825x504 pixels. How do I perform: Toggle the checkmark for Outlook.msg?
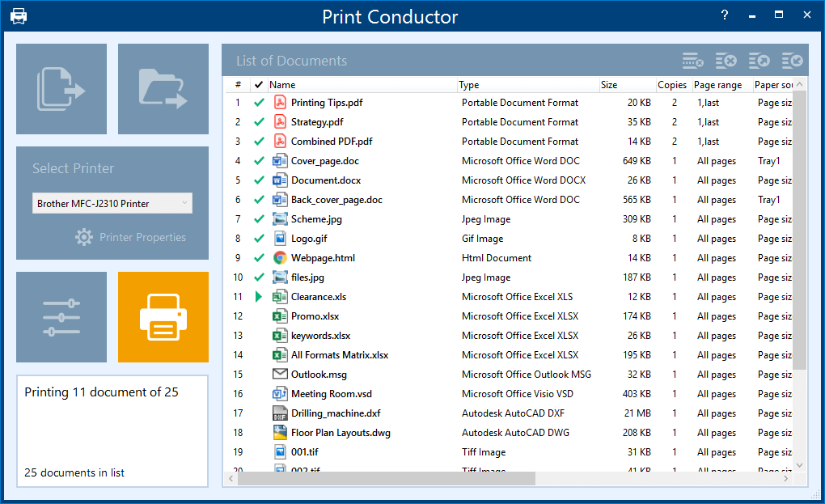pos(258,374)
